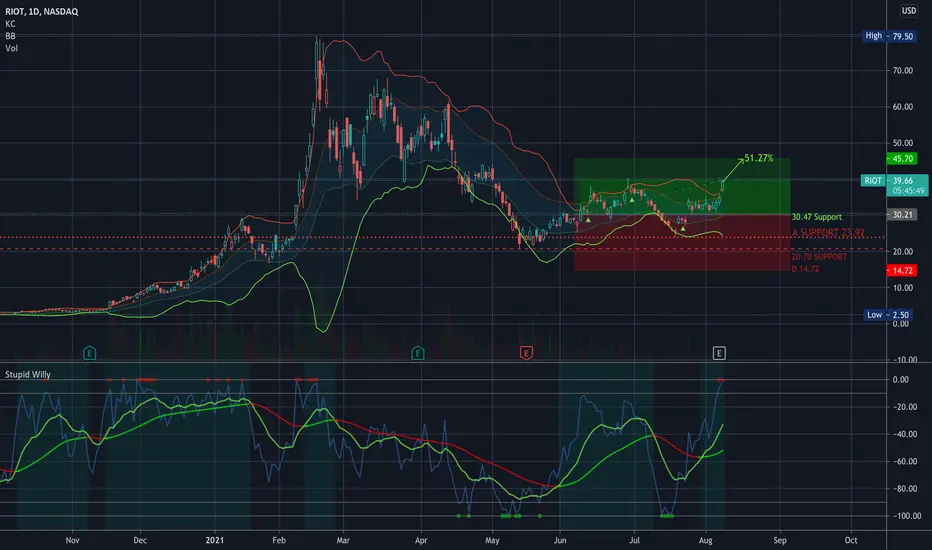Select the RIOT, 1D, NASDAQ symbol legend
This screenshot has height=550, width=932.
coord(42,11)
